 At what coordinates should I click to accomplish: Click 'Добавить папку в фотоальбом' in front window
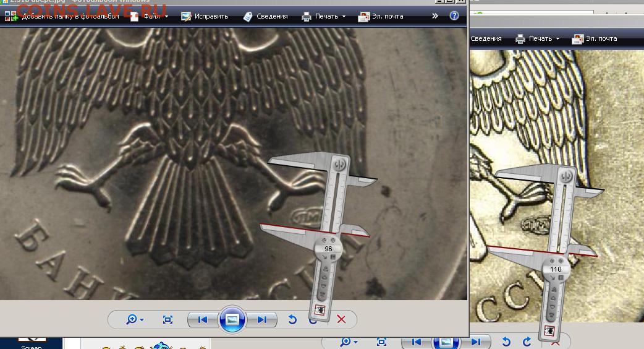pos(62,17)
